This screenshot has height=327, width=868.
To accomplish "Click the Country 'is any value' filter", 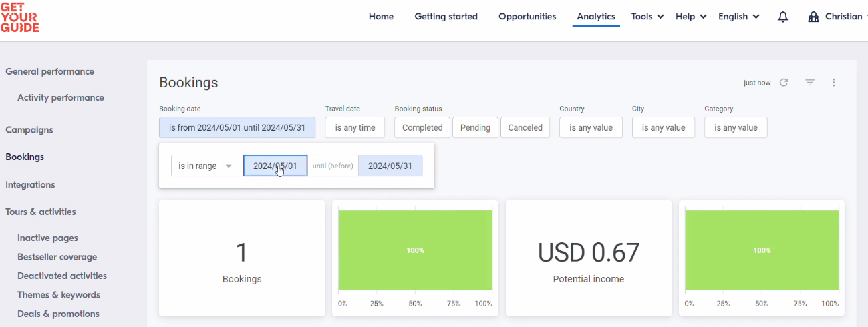I will click(591, 127).
